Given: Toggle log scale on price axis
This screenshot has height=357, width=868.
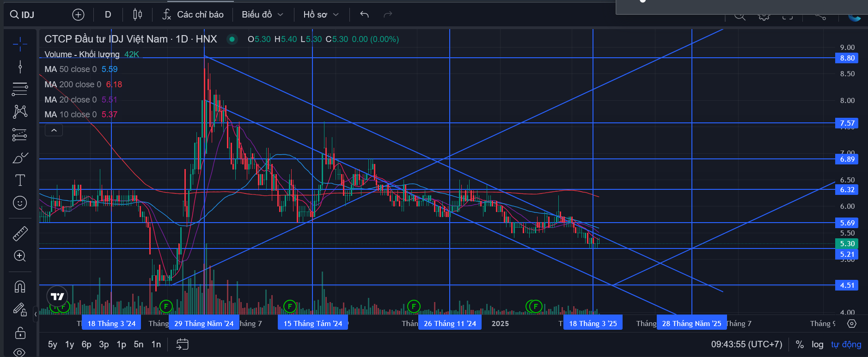Looking at the screenshot, I should click(817, 345).
